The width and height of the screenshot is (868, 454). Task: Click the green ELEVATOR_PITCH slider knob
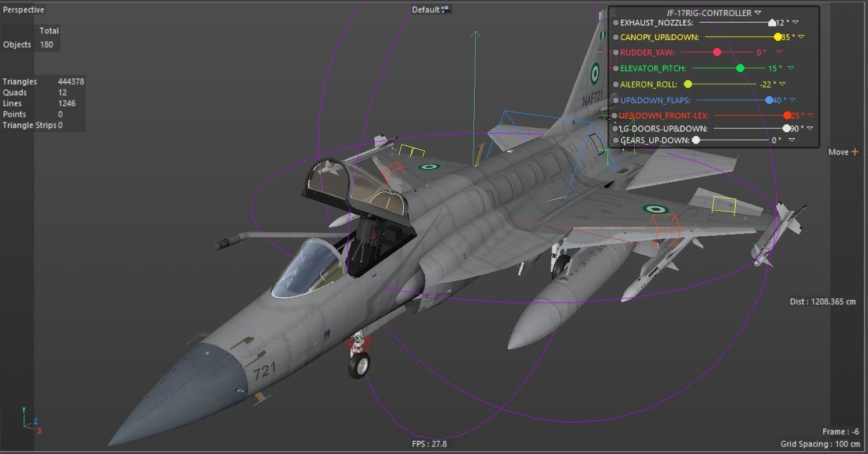[740, 69]
